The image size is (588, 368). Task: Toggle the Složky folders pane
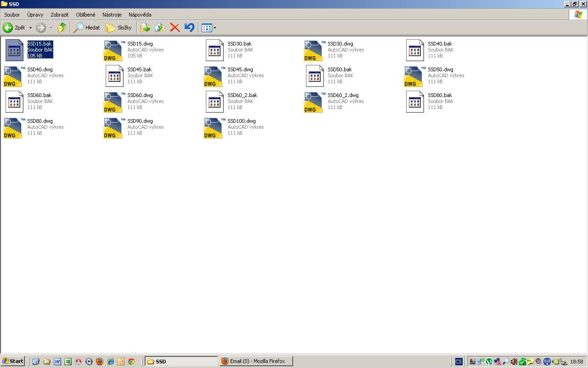pos(119,28)
